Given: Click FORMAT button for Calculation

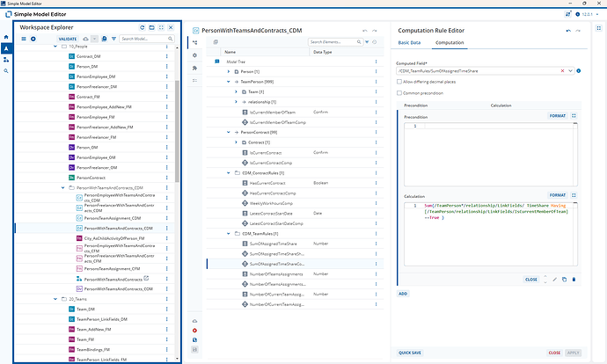Looking at the screenshot, I should [x=558, y=195].
